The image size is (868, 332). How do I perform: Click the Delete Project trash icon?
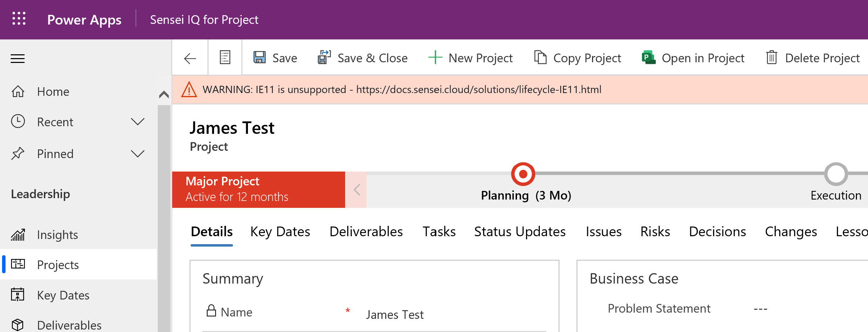pos(772,58)
